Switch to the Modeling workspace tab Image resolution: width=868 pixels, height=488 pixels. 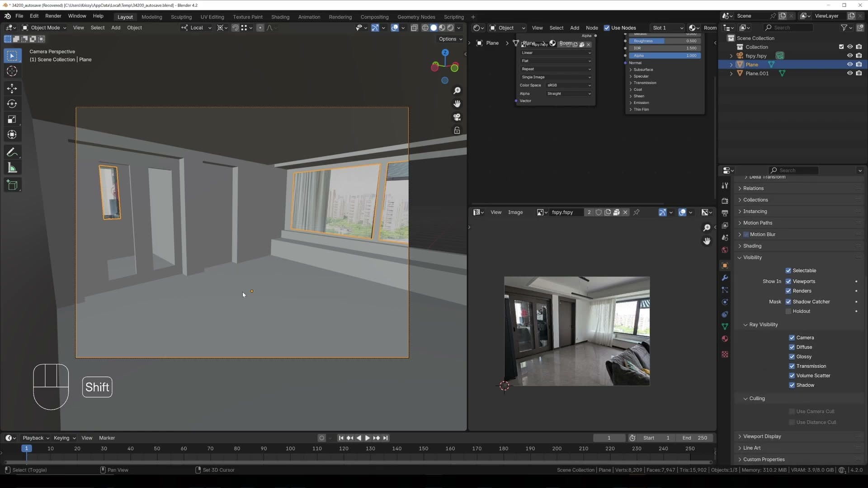pyautogui.click(x=151, y=17)
